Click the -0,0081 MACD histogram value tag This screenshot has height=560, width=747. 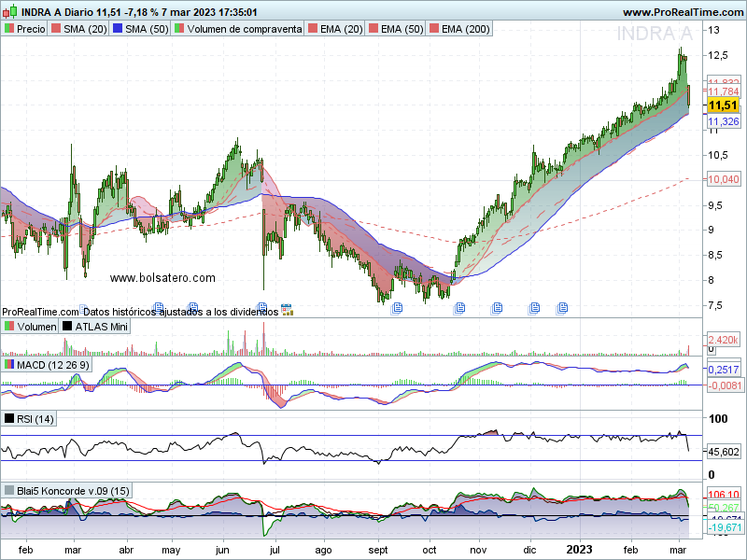(725, 385)
